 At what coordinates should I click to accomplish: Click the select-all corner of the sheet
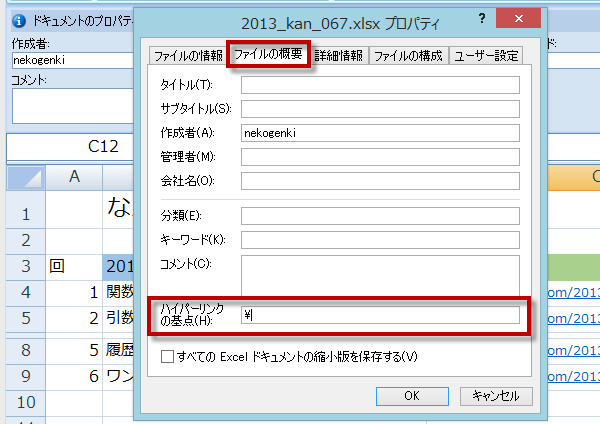click(x=26, y=178)
